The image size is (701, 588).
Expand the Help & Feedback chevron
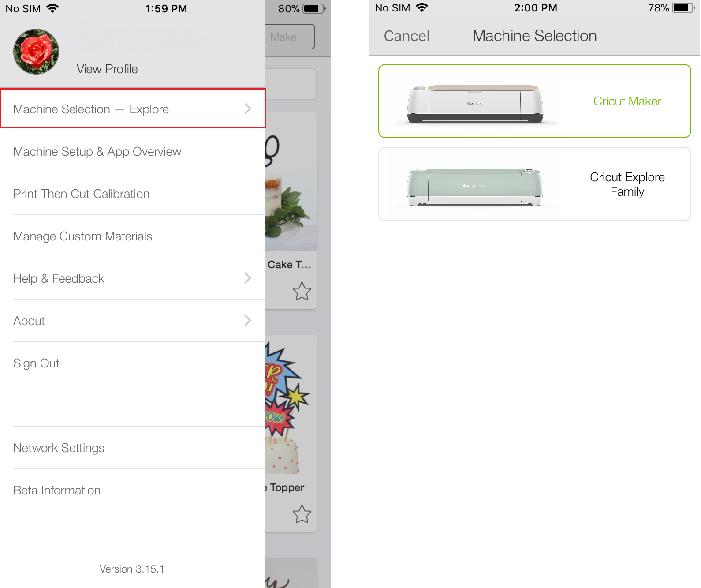[x=248, y=278]
